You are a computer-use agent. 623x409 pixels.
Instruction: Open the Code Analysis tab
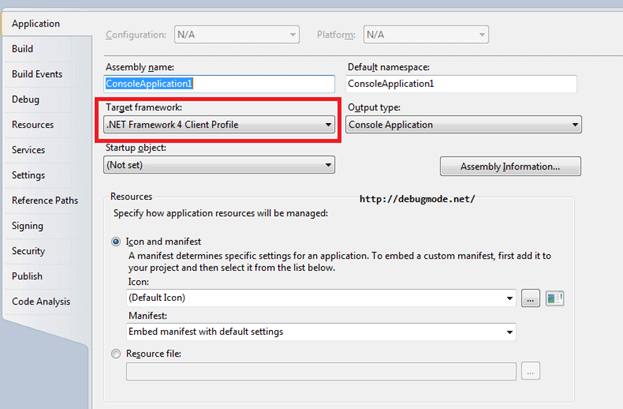[x=40, y=301]
